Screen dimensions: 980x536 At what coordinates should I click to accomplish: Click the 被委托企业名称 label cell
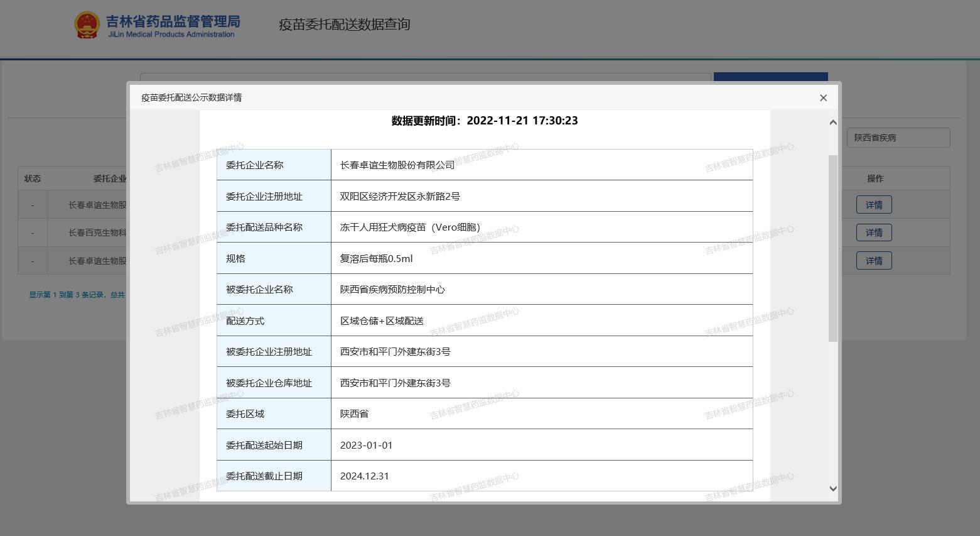point(274,289)
